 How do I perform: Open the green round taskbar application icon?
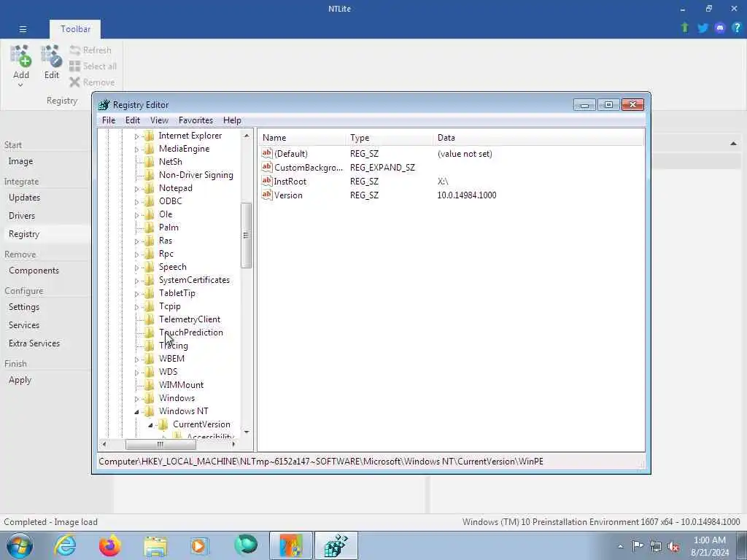(246, 545)
